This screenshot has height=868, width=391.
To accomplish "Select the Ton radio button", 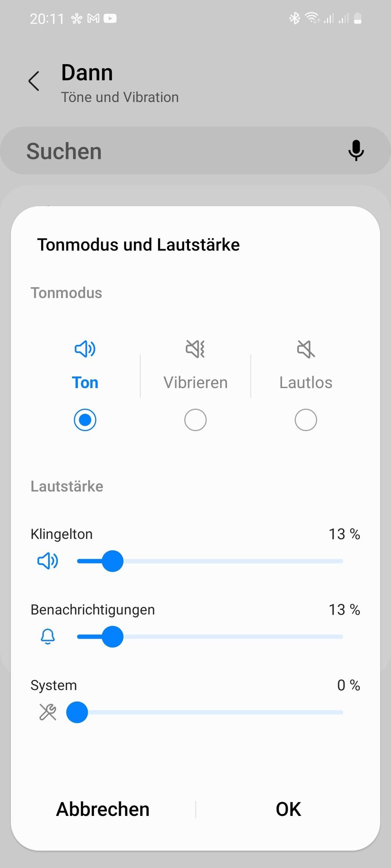I will tap(85, 420).
